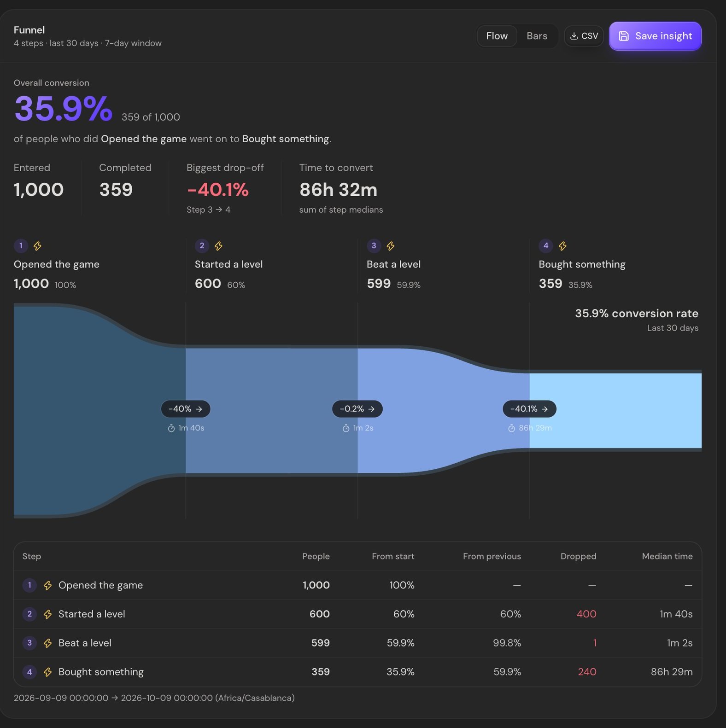Image resolution: width=726 pixels, height=728 pixels.
Task: Click the Entered 1,000 stat value
Action: [x=39, y=190]
